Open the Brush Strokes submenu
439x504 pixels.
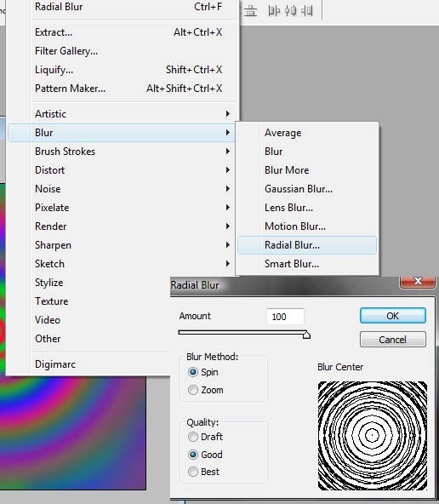122,151
